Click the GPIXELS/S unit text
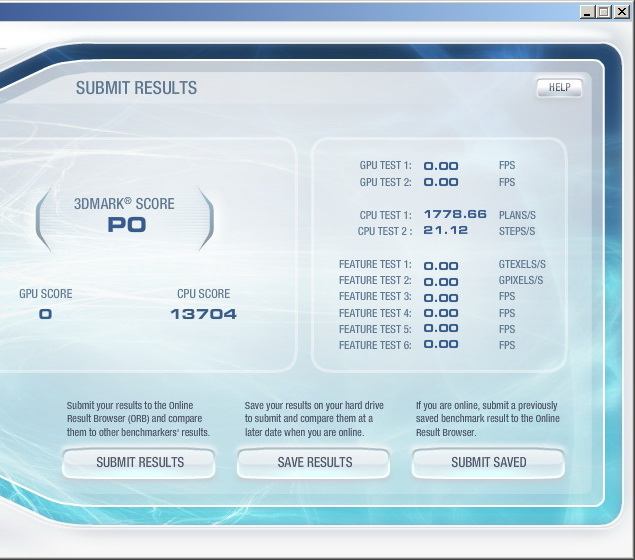 coord(521,281)
